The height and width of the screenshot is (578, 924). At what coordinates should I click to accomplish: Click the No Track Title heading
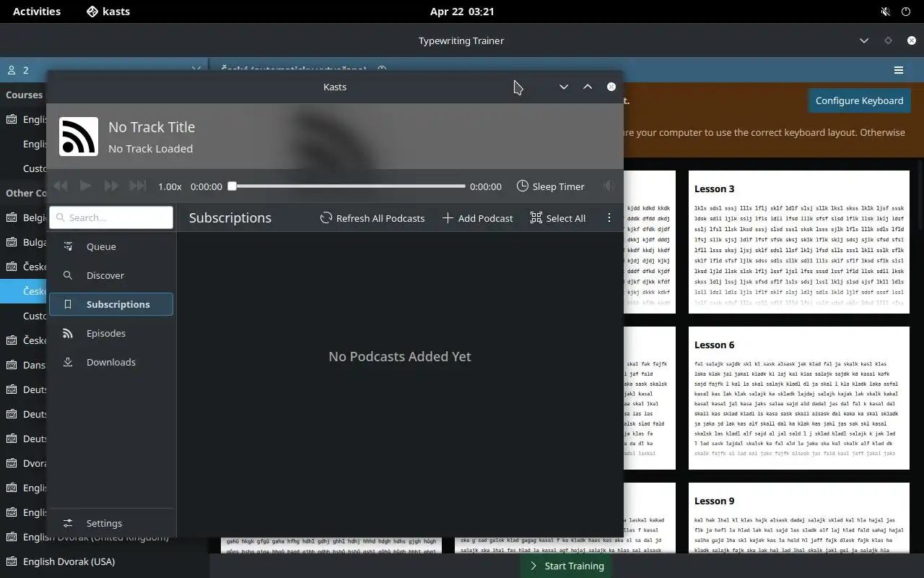tap(152, 127)
